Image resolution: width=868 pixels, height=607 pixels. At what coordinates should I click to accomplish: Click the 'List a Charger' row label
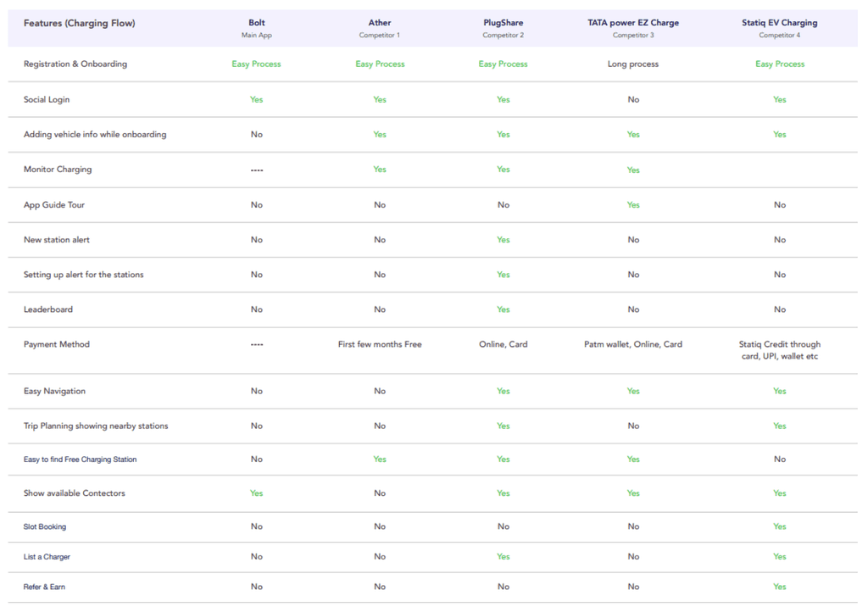(47, 557)
